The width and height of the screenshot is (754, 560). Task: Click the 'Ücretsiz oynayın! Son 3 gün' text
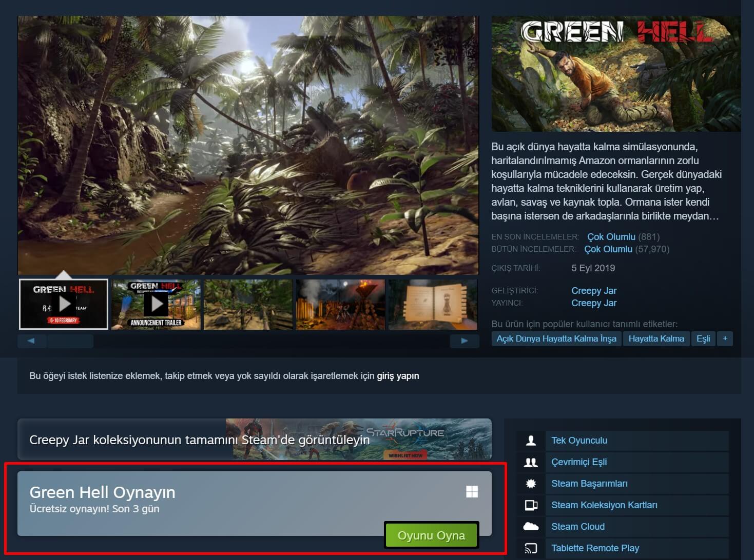(x=94, y=509)
